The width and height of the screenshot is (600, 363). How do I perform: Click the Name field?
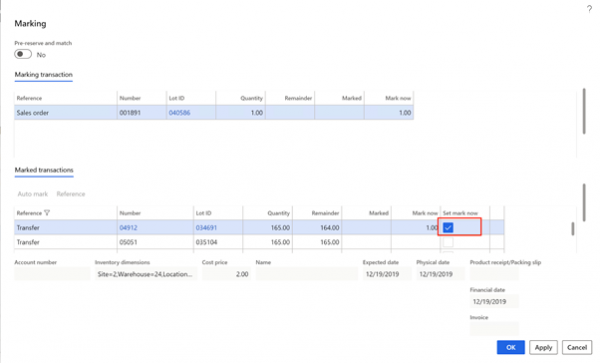click(x=307, y=274)
